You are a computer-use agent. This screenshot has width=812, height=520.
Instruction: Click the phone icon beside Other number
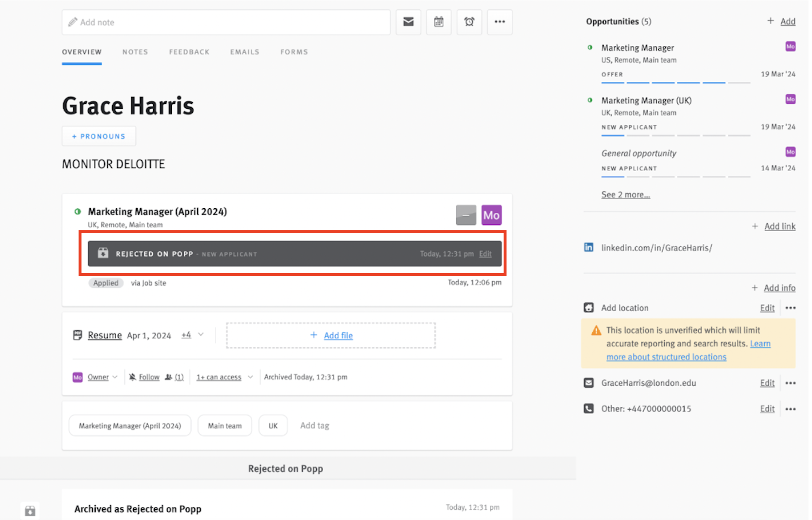[x=589, y=409]
